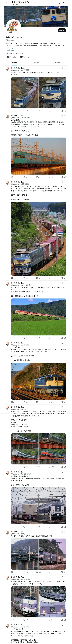Open the 2,925 Followers list
This screenshot has height=644, width=72.
[x=24, y=57]
